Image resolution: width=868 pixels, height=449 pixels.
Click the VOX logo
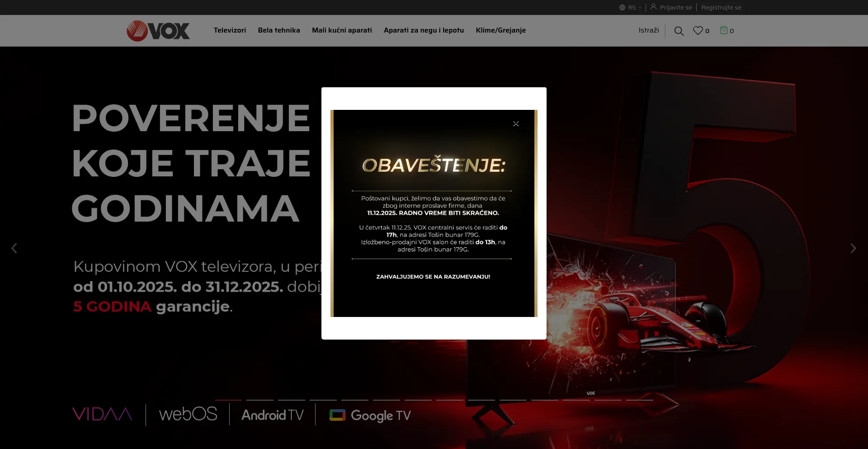point(158,31)
